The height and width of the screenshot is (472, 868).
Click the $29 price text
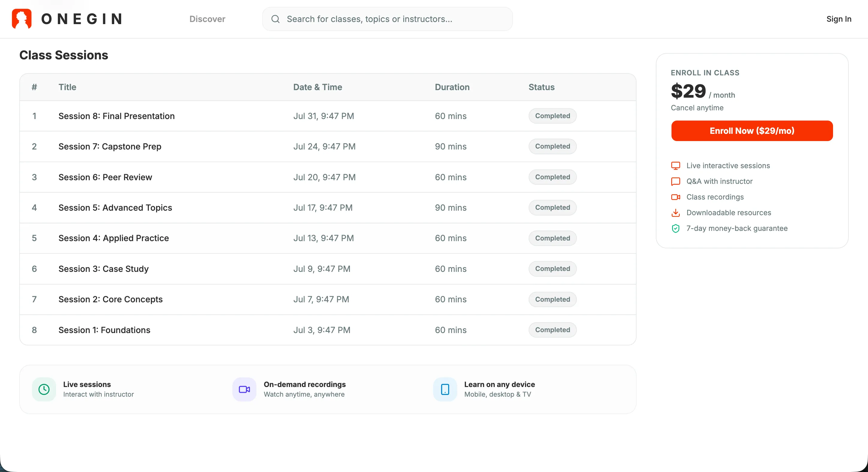pos(688,91)
